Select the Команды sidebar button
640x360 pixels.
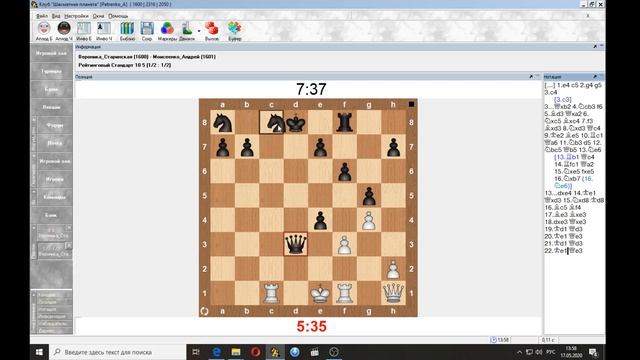[x=54, y=197]
